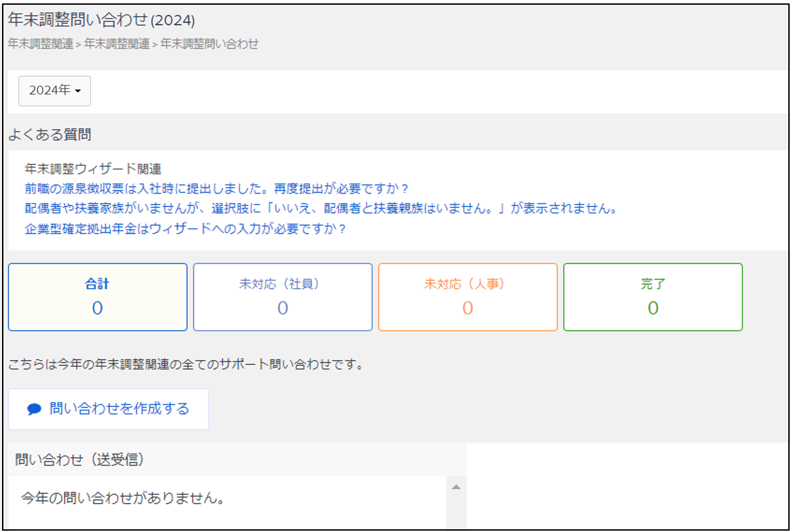Select the 未対応（社員） status card
Screen dimensions: 791x532
point(283,297)
